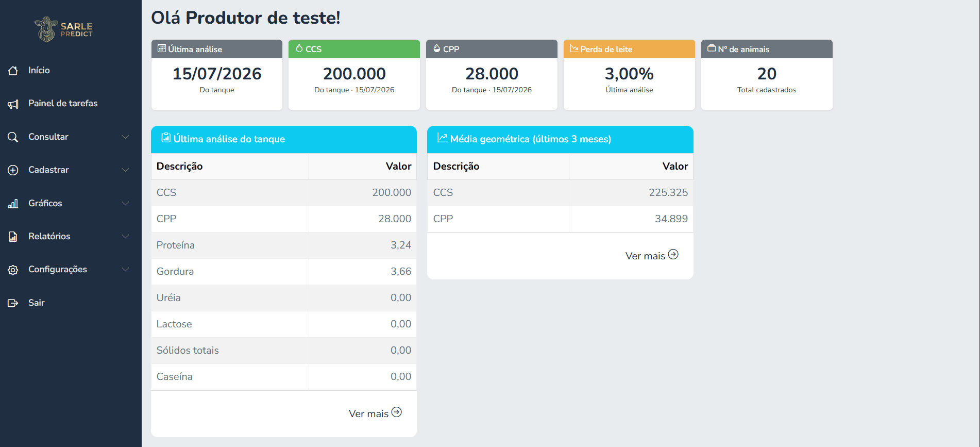Click the Caseína row label

click(x=175, y=376)
